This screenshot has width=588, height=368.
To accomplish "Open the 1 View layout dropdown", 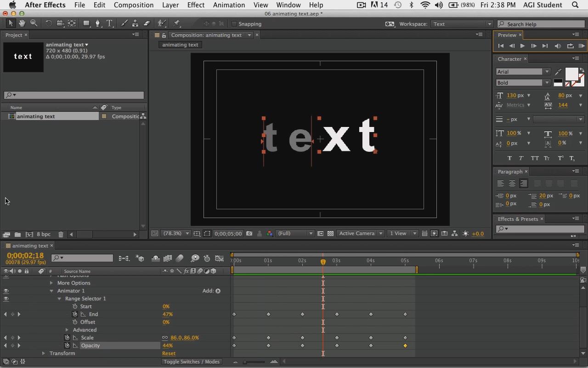I will coord(402,234).
